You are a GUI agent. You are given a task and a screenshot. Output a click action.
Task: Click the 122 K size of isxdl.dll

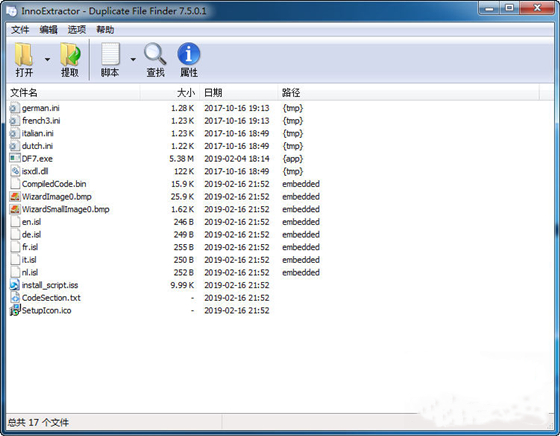pos(184,171)
